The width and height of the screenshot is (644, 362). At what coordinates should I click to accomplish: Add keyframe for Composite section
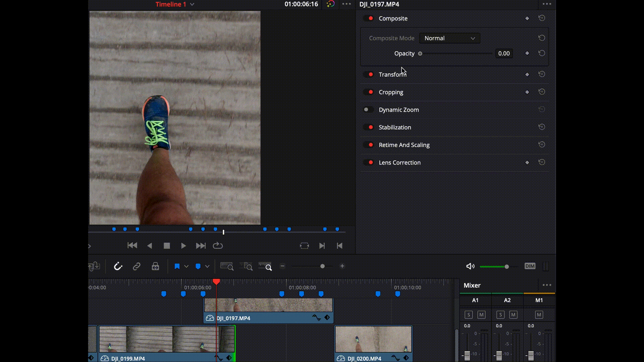click(527, 18)
